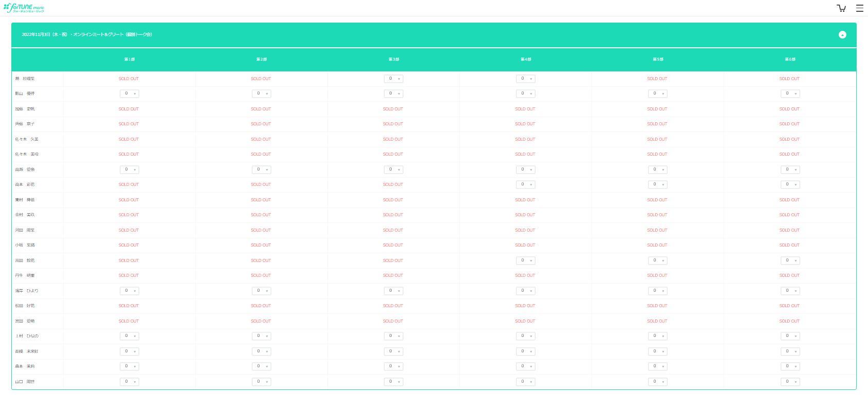
Task: Open 影山 優佳 第2部 quantity dropdown
Action: 262,93
